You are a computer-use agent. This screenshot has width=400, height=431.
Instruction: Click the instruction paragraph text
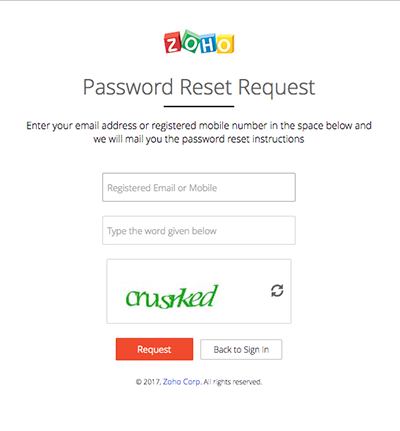click(x=199, y=132)
